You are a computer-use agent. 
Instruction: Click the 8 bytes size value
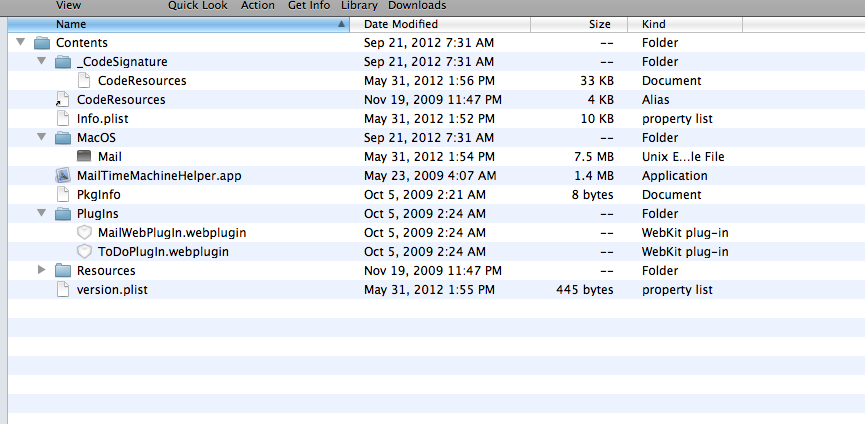point(592,195)
